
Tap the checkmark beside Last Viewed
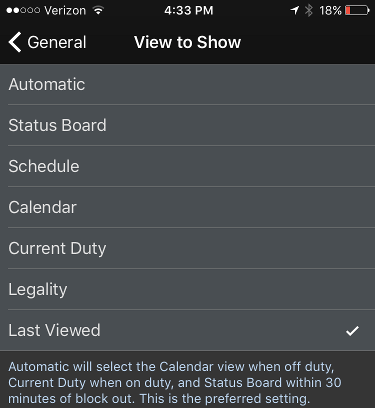[352, 331]
